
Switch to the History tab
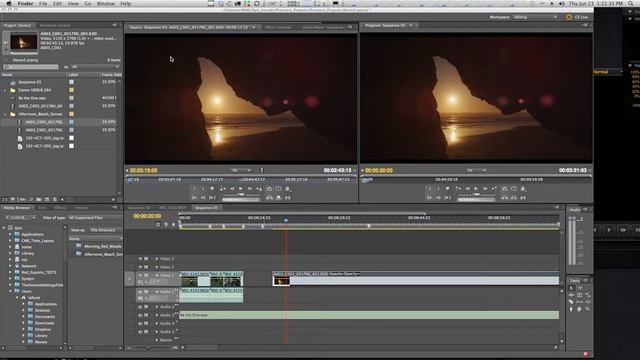click(81, 208)
